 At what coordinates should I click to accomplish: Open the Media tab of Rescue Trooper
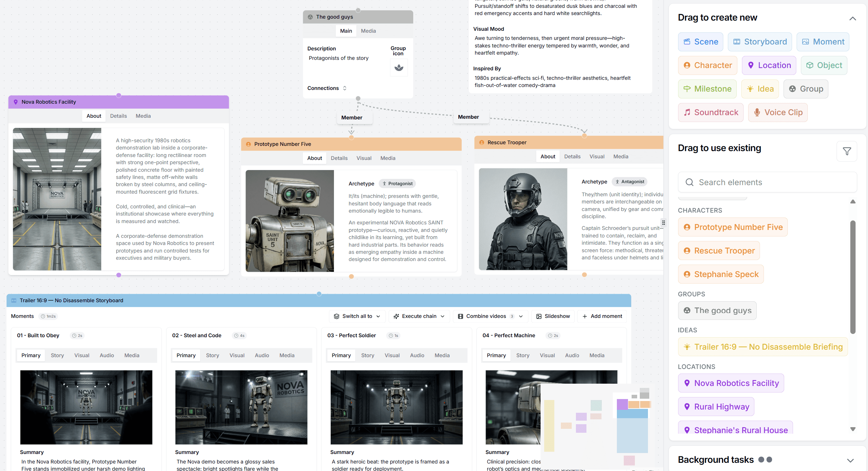coord(621,157)
